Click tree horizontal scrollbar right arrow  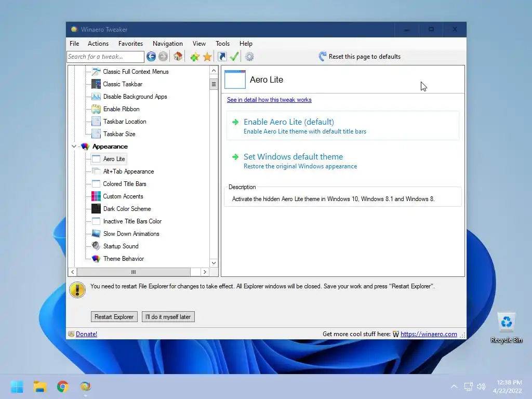click(x=205, y=272)
